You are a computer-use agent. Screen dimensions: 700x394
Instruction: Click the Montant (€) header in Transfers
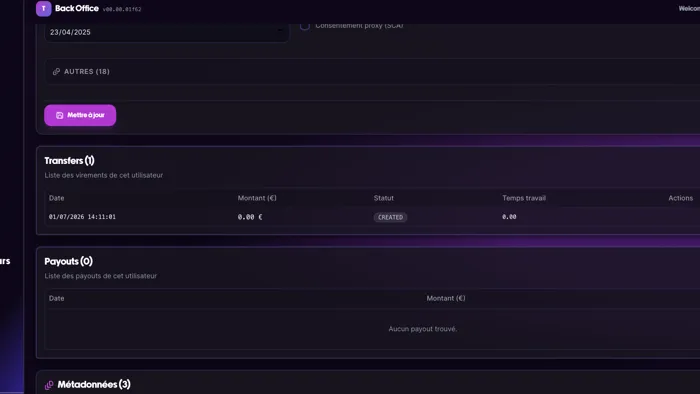(257, 198)
